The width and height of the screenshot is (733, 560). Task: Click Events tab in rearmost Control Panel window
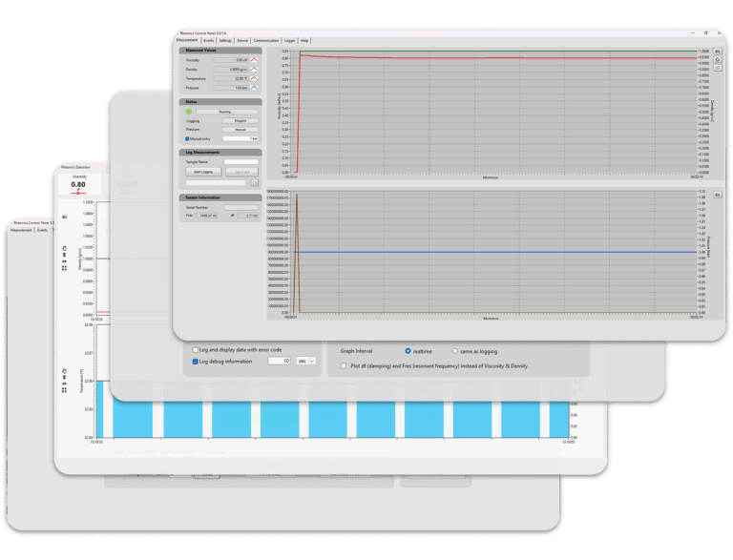click(43, 230)
